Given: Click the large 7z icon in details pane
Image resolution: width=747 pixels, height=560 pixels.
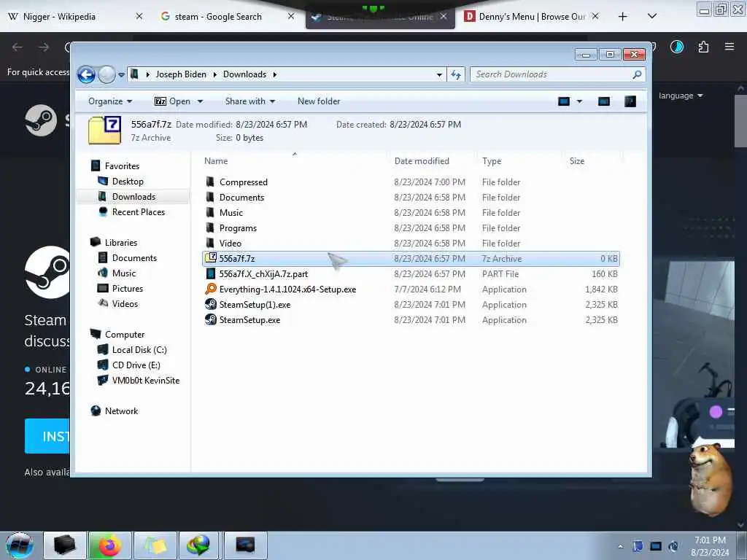Looking at the screenshot, I should (105, 130).
